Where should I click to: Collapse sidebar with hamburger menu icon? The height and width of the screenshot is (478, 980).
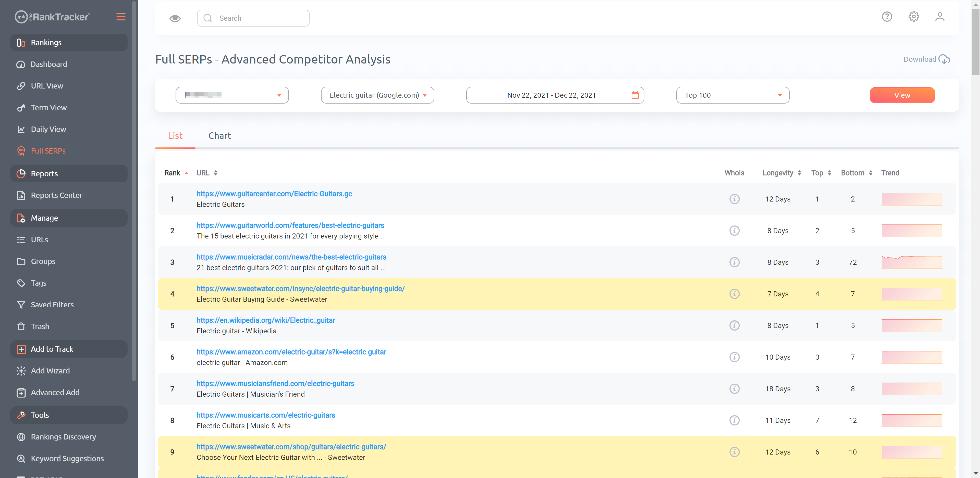tap(121, 17)
